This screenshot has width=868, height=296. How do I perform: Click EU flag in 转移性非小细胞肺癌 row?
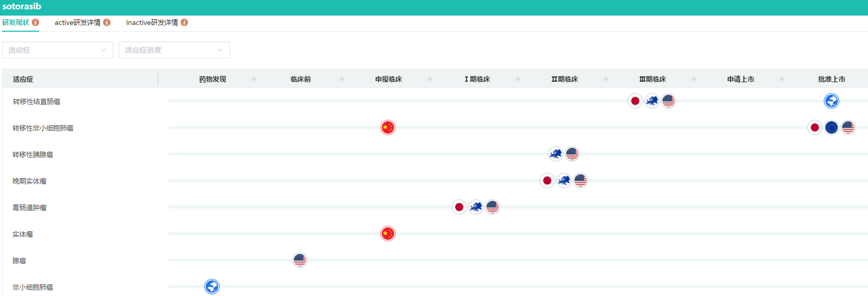tap(832, 127)
